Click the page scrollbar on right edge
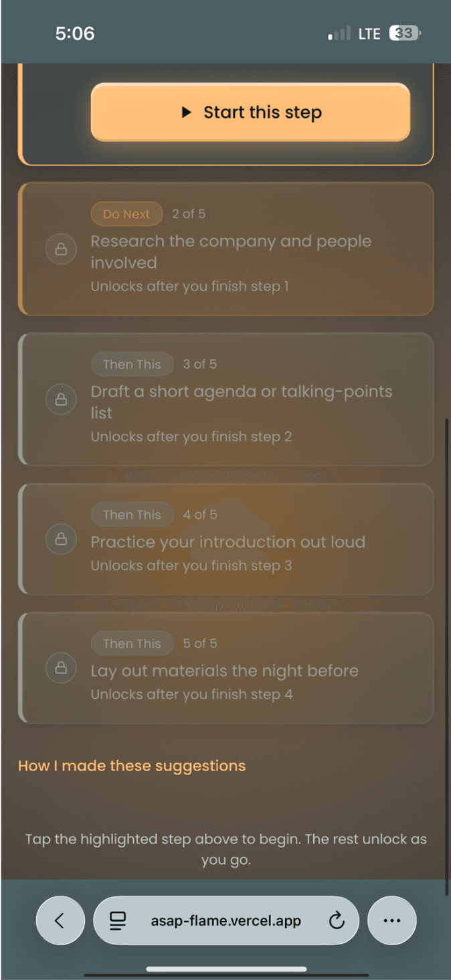Screen dimensions: 451x980 (x=447, y=657)
